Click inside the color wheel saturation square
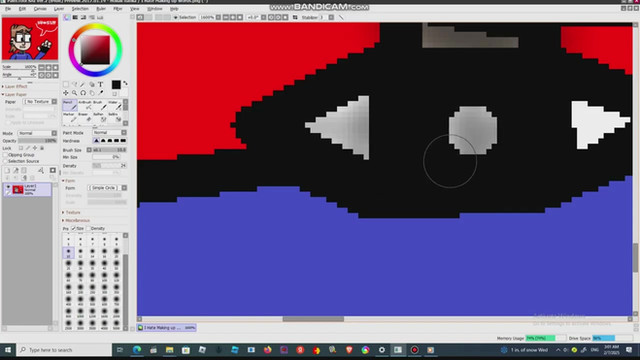 95,50
